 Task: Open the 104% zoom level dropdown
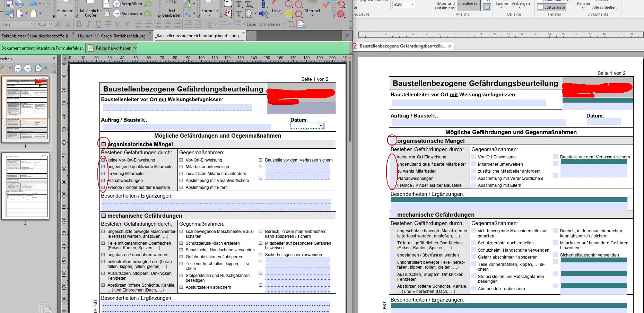click(x=412, y=5)
